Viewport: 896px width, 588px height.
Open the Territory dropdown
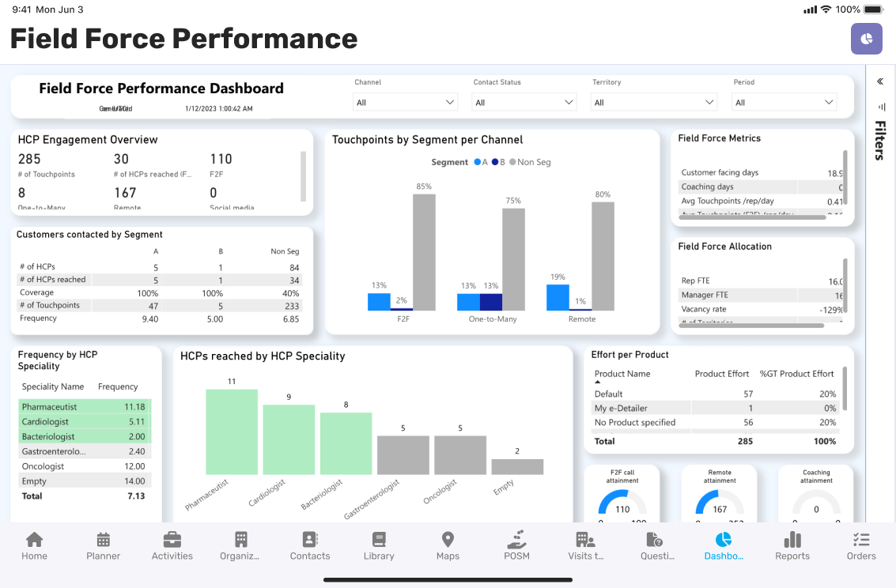654,102
